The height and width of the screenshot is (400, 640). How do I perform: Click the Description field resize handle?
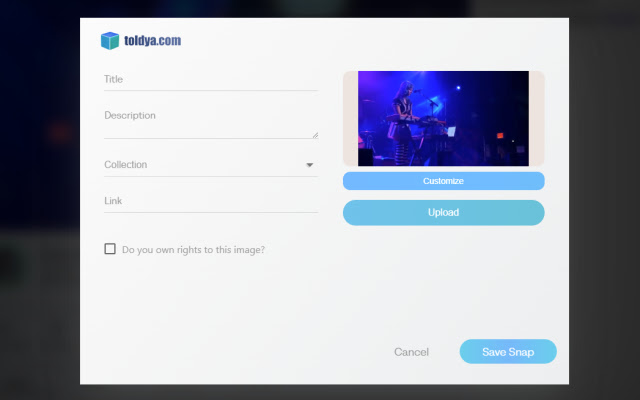[315, 135]
